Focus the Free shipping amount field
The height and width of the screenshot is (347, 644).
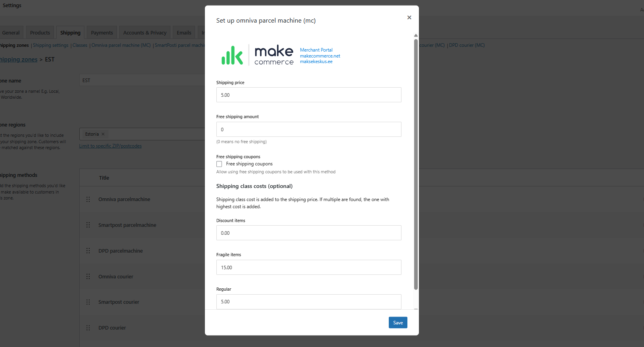tap(309, 129)
